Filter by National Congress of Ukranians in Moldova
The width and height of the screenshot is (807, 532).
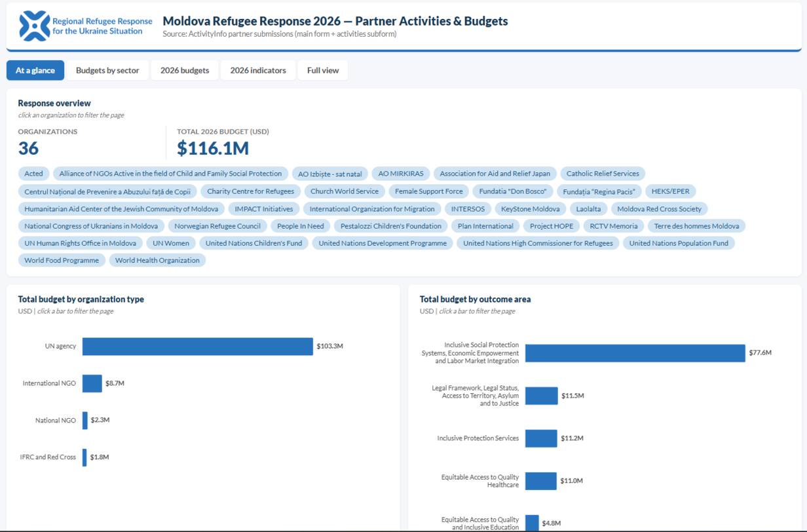click(x=91, y=226)
